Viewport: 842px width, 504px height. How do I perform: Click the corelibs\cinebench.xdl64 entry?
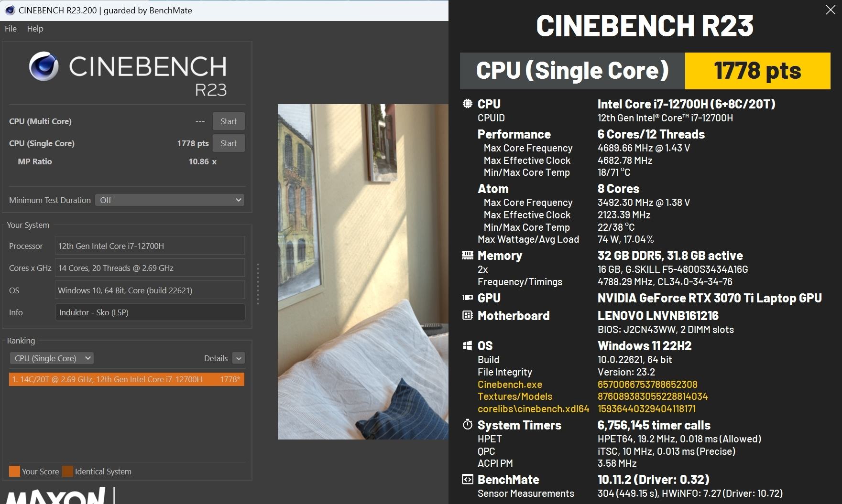(533, 409)
